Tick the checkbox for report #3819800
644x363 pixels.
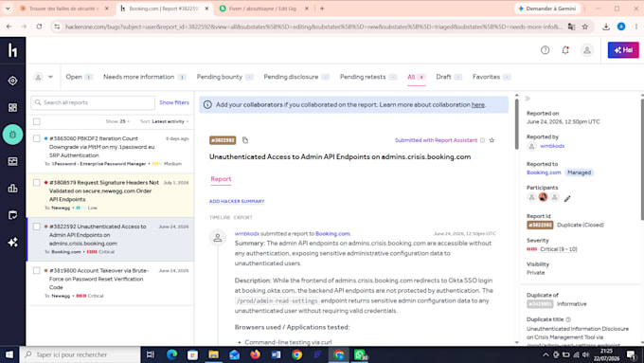37,270
